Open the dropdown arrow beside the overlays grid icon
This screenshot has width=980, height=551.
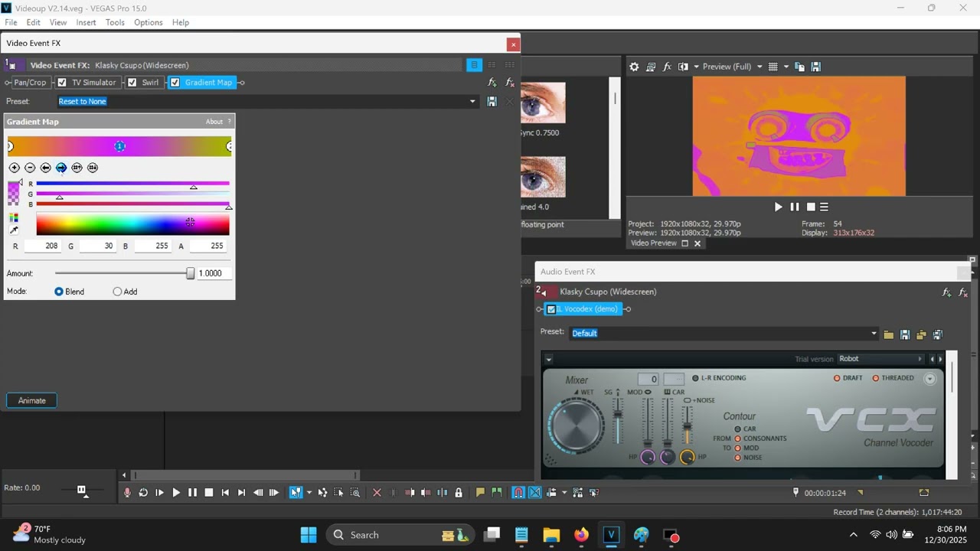click(786, 67)
